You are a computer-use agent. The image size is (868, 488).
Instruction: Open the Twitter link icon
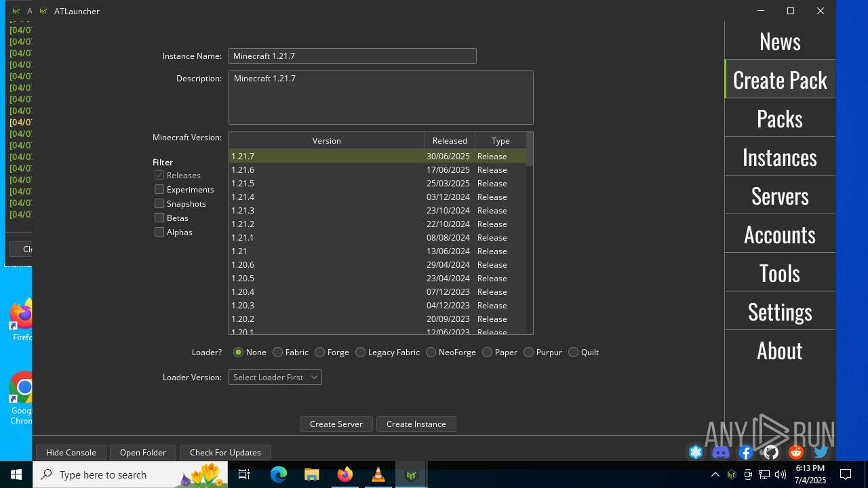click(821, 452)
